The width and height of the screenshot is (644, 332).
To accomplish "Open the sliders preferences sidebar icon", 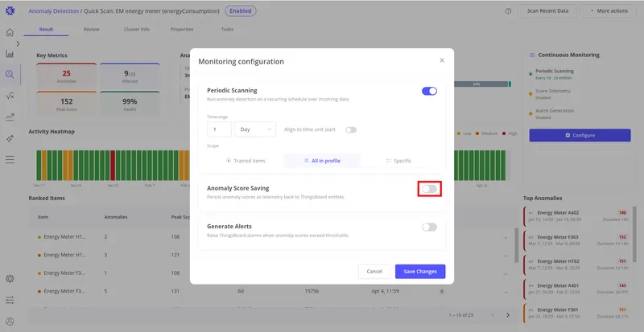I will [x=10, y=300].
